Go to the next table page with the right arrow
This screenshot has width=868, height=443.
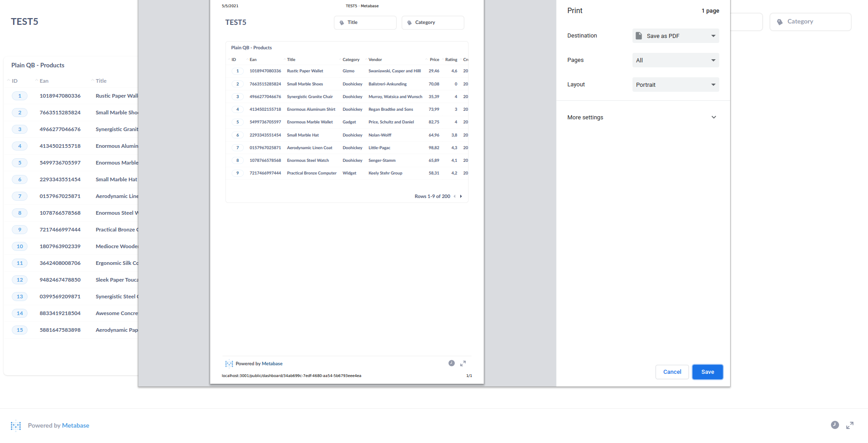(x=461, y=196)
